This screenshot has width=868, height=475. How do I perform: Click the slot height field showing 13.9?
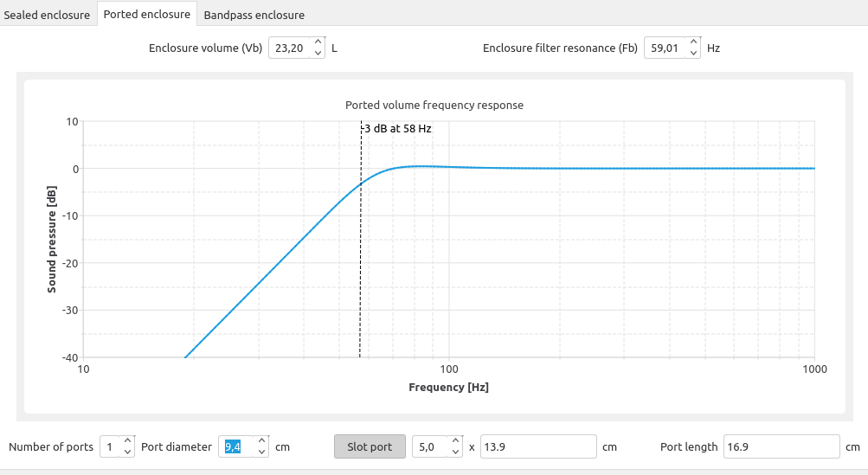coord(538,446)
